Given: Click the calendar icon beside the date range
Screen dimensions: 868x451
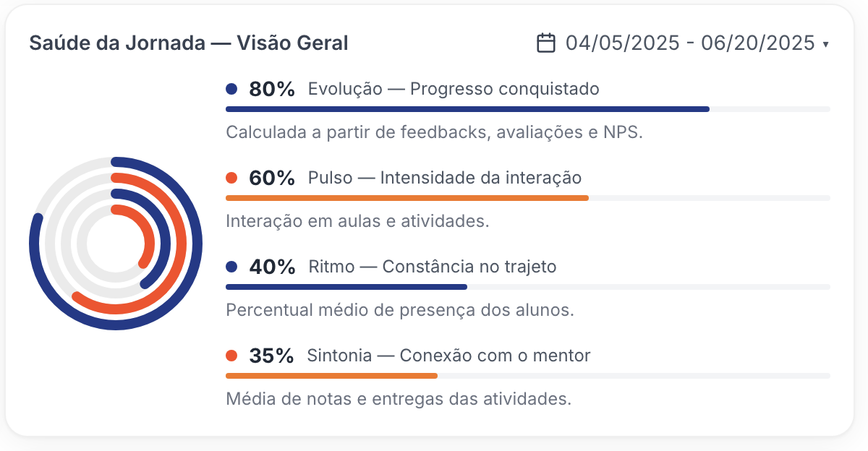Looking at the screenshot, I should 548,42.
